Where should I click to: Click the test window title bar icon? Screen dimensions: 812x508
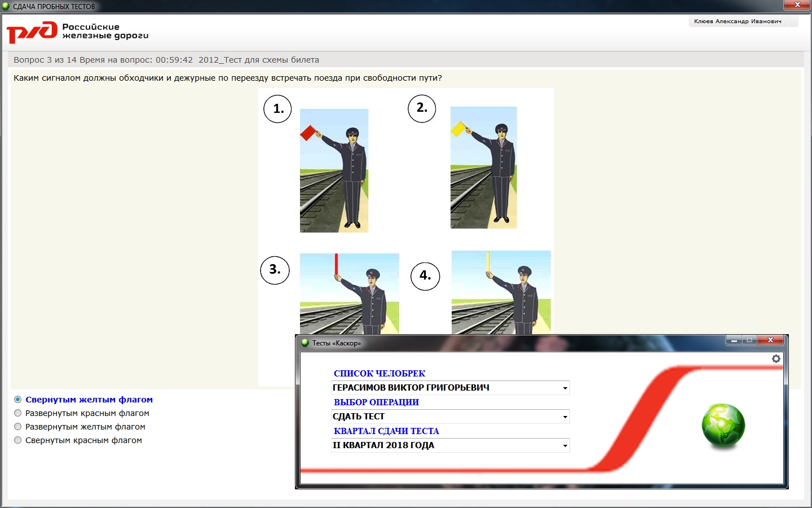[6, 6]
